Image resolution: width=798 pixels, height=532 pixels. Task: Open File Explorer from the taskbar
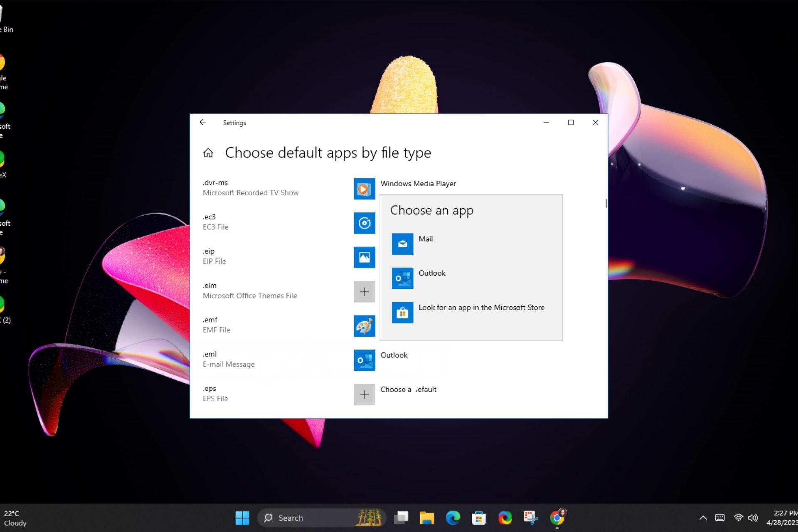click(x=427, y=518)
